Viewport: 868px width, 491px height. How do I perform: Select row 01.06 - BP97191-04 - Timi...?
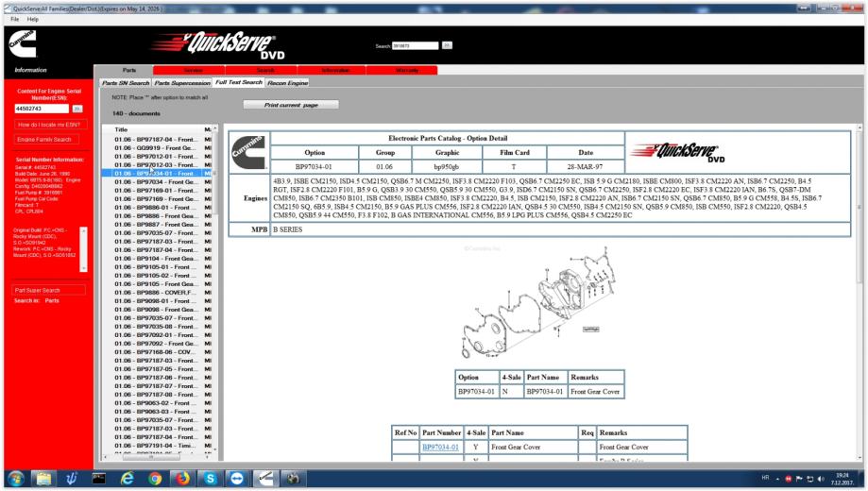[157, 446]
